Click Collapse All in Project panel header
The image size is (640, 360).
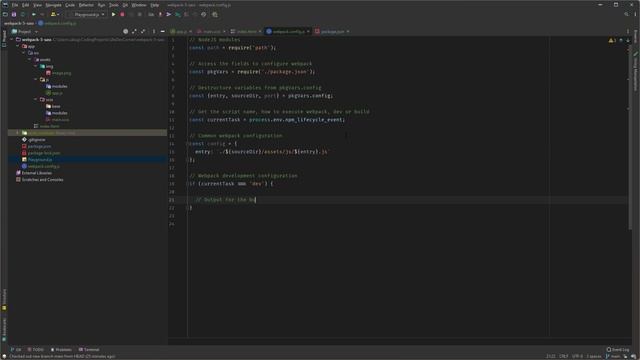(143, 31)
